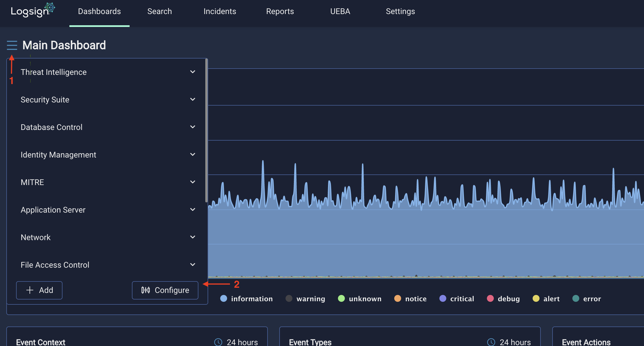Toggle the alert legend series
Viewport: 644px width, 346px height.
546,299
